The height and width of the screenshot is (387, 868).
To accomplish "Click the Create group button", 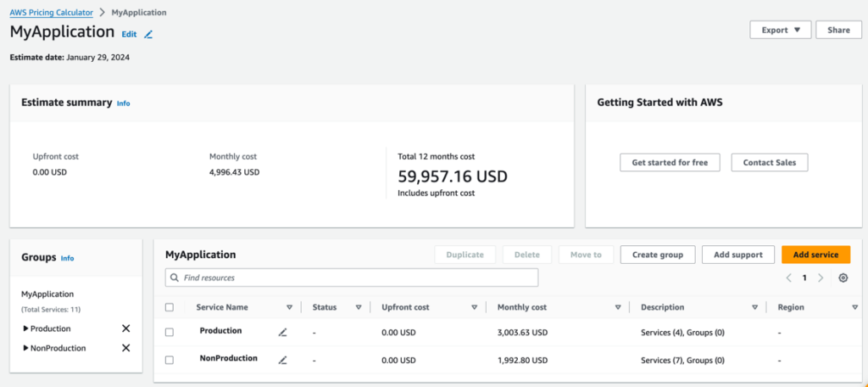I will pos(658,255).
